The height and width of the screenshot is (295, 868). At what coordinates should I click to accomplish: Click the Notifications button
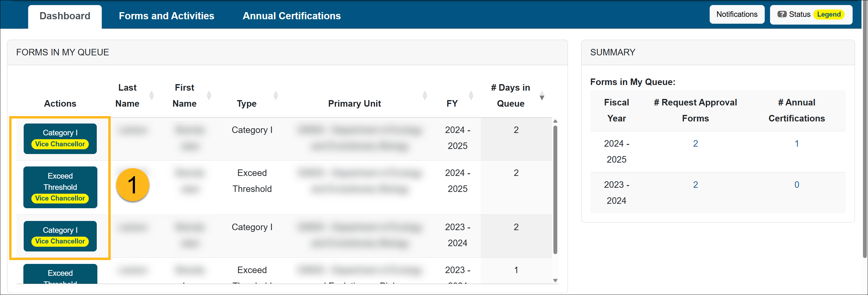(737, 14)
